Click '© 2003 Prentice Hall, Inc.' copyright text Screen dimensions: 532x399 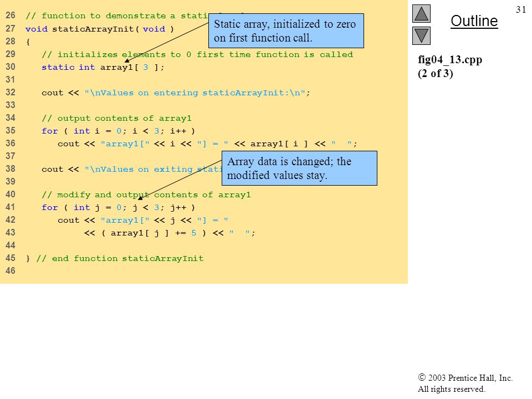[465, 377]
